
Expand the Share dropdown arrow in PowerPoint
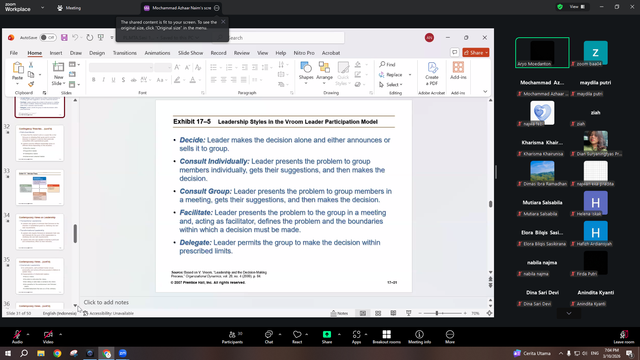point(487,53)
